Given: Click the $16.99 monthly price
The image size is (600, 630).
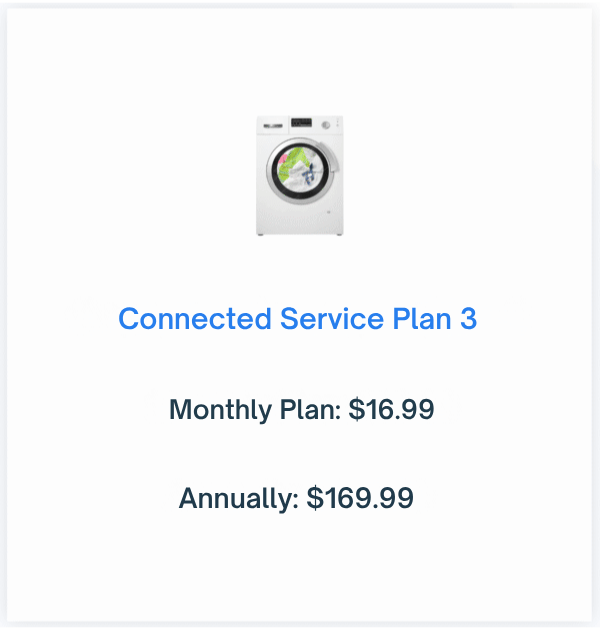Looking at the screenshot, I should (x=391, y=409).
